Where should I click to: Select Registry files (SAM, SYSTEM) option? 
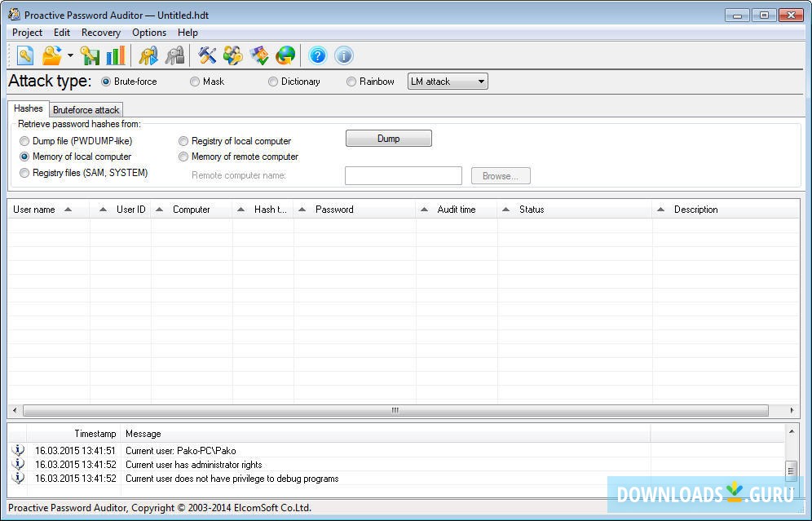point(25,173)
